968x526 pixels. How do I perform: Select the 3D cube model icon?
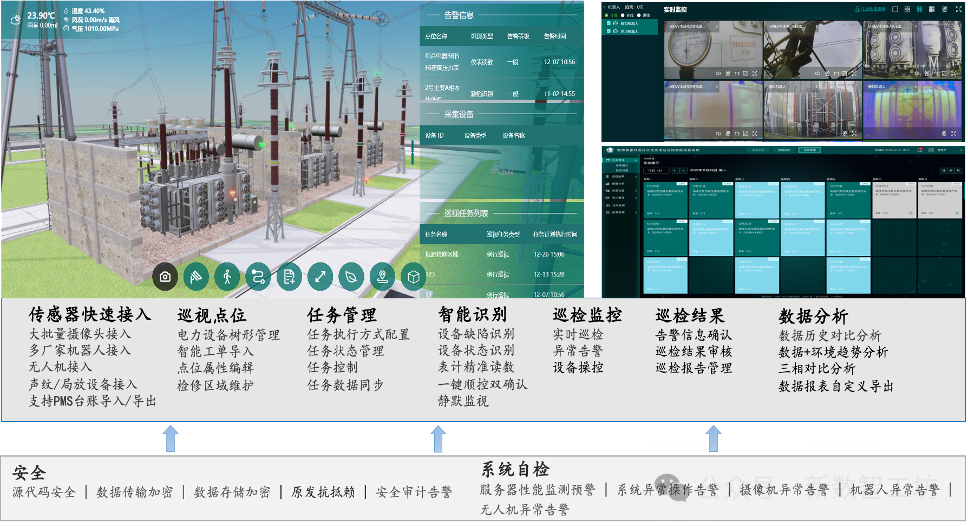pos(413,277)
